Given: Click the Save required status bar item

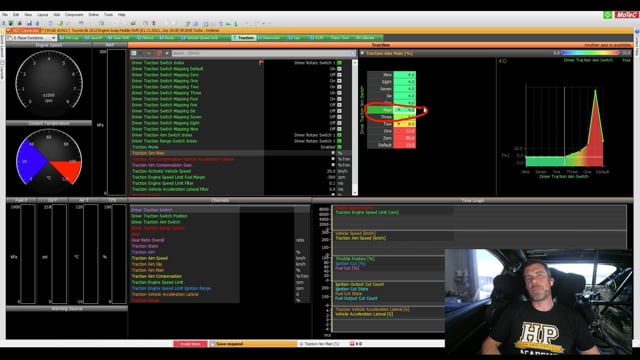Looking at the screenshot, I should 253,344.
